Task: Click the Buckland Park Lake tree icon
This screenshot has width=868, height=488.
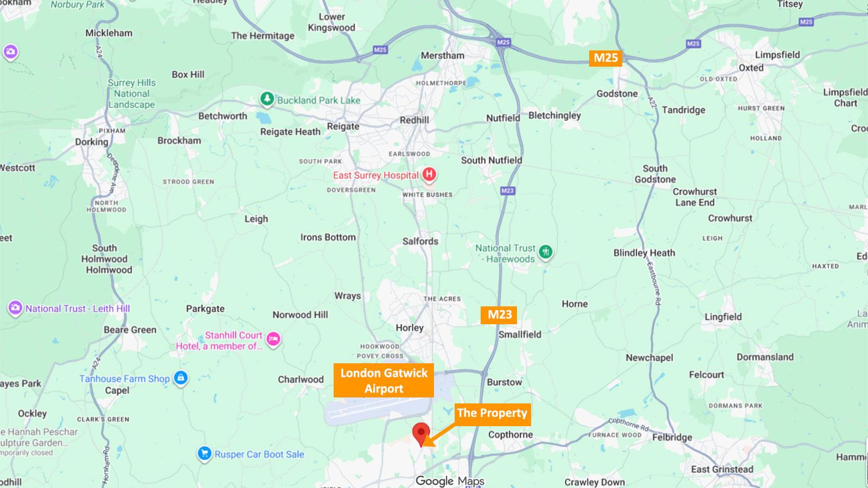Action: pos(266,99)
